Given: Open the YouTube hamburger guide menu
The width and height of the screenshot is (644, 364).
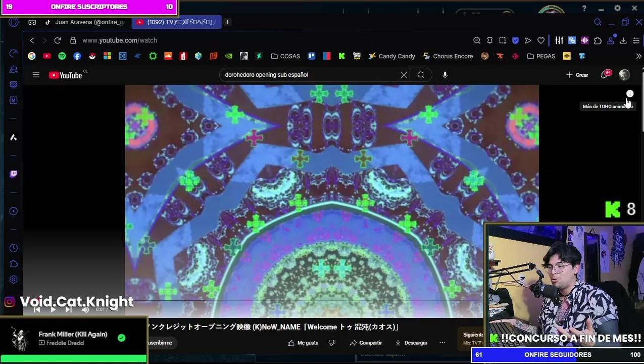Looking at the screenshot, I should 36,75.
